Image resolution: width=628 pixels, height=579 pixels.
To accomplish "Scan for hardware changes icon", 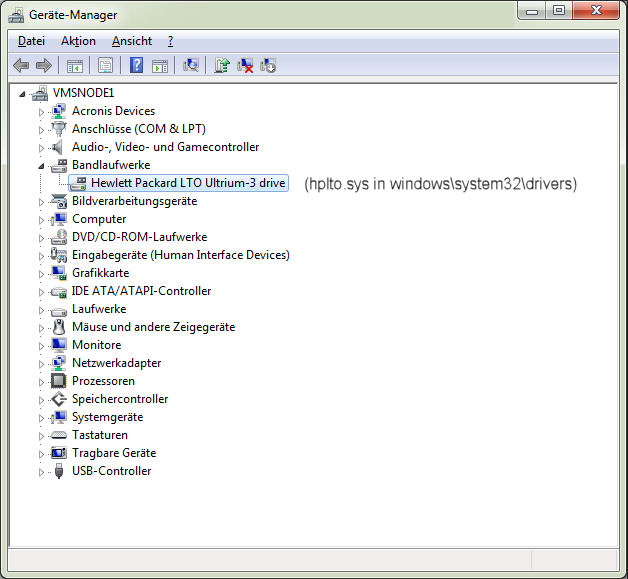I will (x=191, y=66).
